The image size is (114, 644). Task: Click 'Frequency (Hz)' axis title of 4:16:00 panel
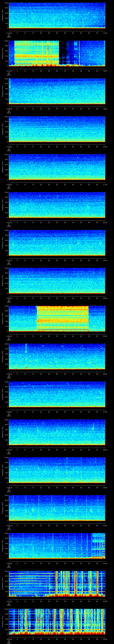click(3, 16)
